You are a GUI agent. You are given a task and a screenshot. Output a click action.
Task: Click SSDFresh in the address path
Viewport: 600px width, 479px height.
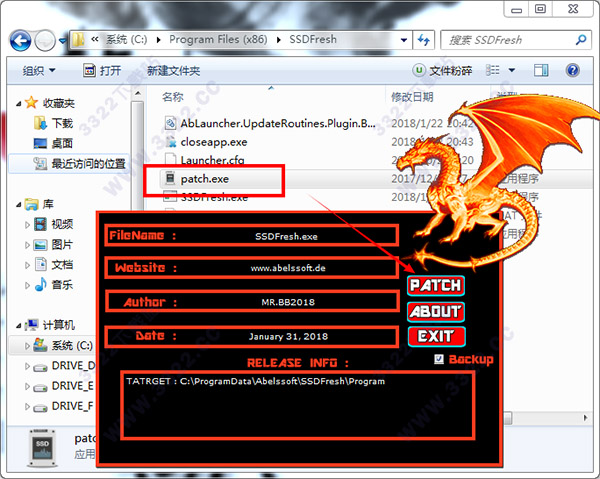(x=313, y=39)
